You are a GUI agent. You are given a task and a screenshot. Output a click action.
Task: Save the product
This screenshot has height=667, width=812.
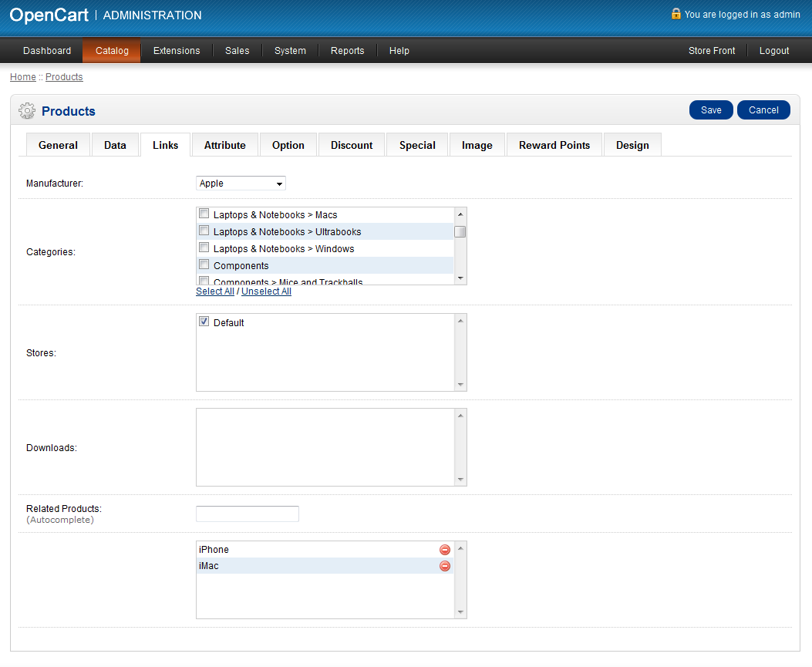[711, 110]
